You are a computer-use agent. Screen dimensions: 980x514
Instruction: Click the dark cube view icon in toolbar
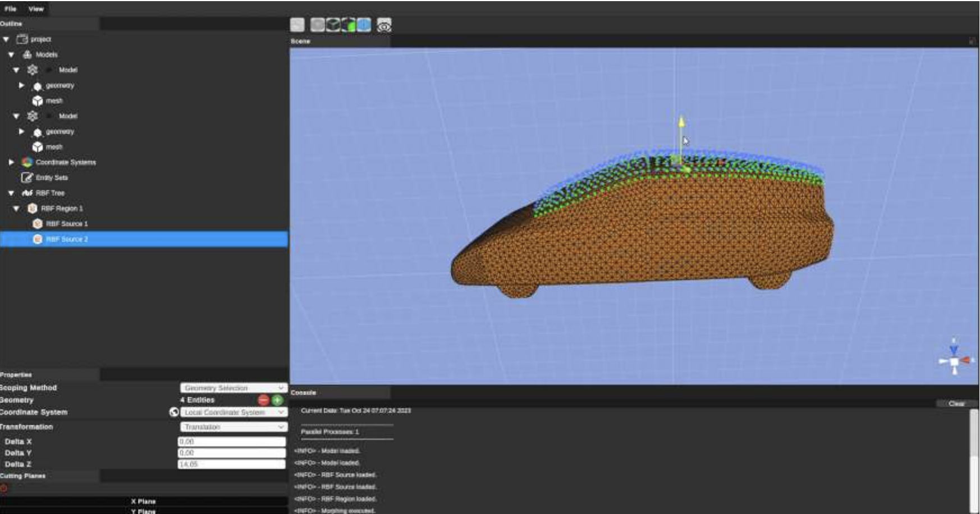pos(333,25)
